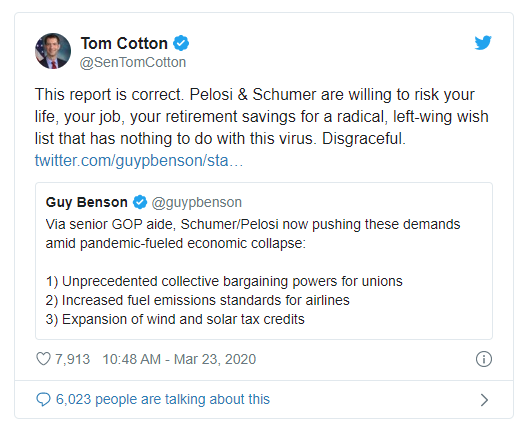Expand conversation with right chevron arrow
The height and width of the screenshot is (425, 520).
coord(484,400)
